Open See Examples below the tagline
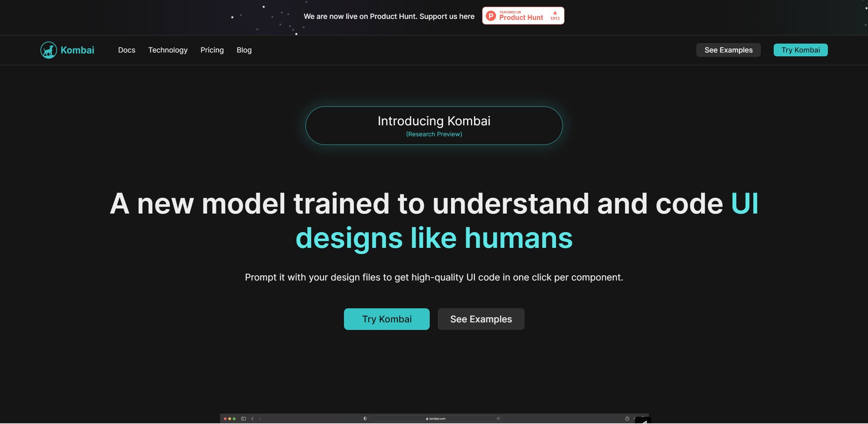Screen dimensions: 868x424 (480, 319)
